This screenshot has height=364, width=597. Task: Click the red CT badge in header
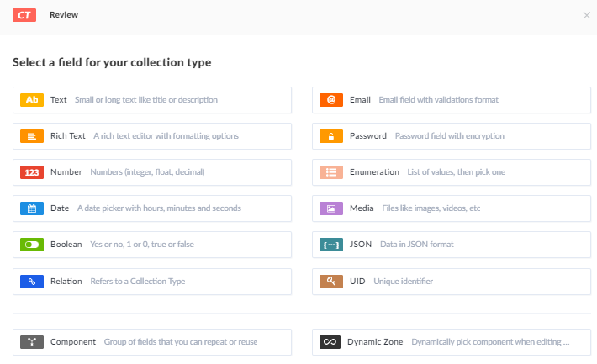24,15
